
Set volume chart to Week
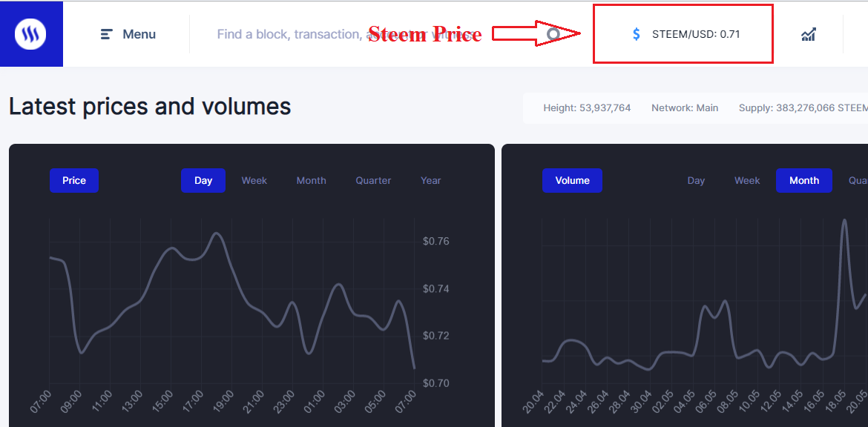coord(747,180)
